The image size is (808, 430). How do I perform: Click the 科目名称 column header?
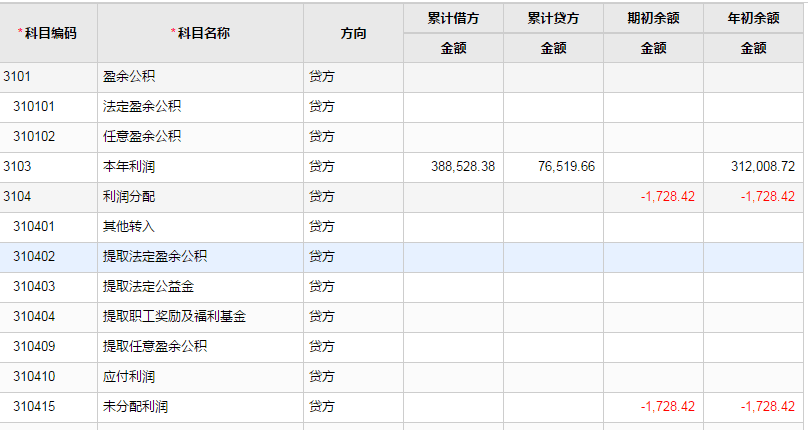tap(200, 33)
